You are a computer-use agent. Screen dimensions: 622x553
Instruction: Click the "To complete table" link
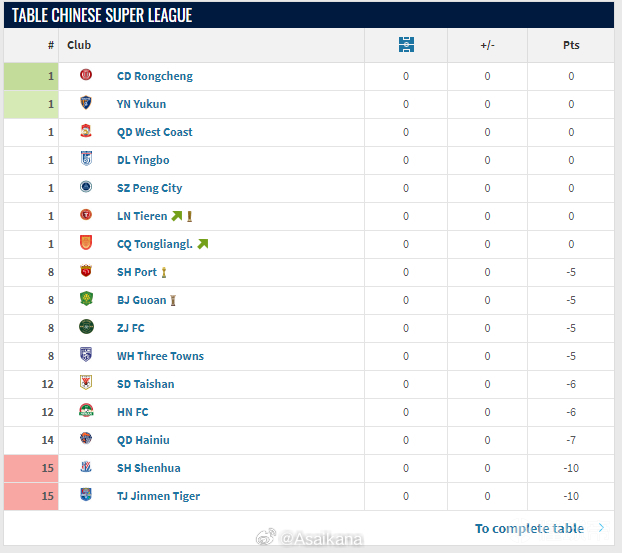tap(529, 528)
